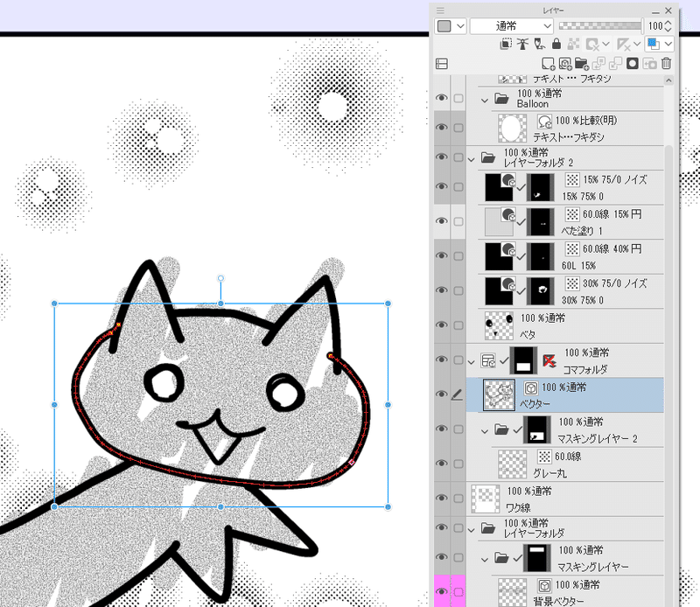700x607 pixels.
Task: Create a new layer folder
Action: [x=582, y=63]
